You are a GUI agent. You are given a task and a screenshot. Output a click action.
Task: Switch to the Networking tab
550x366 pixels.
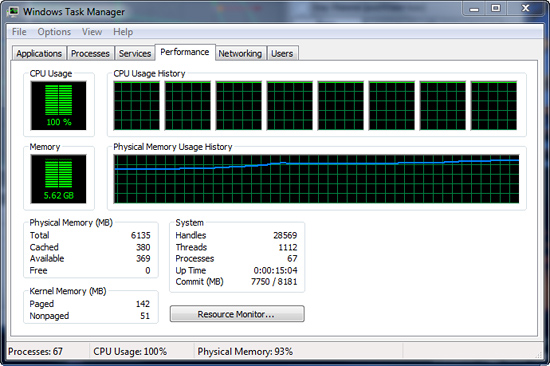[240, 53]
